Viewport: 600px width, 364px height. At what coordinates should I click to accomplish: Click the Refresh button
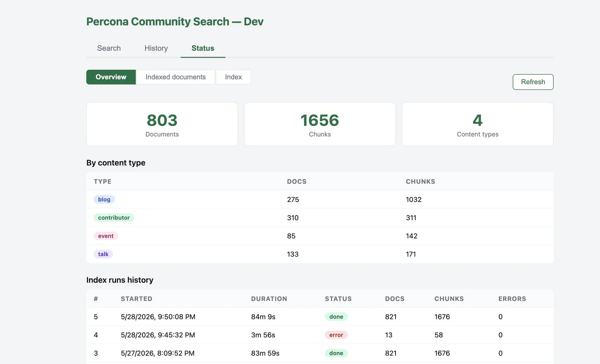533,82
